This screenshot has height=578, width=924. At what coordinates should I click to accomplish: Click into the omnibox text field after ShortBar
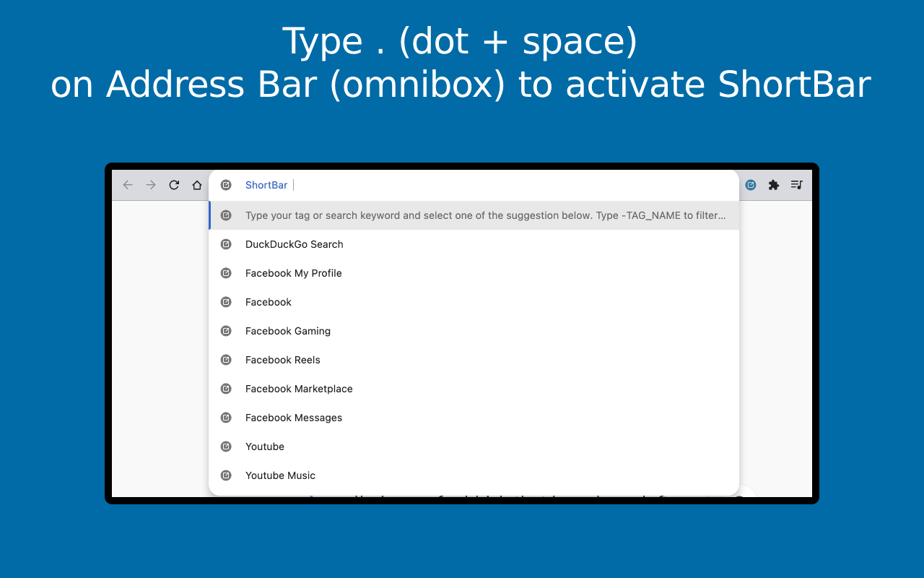(513, 185)
